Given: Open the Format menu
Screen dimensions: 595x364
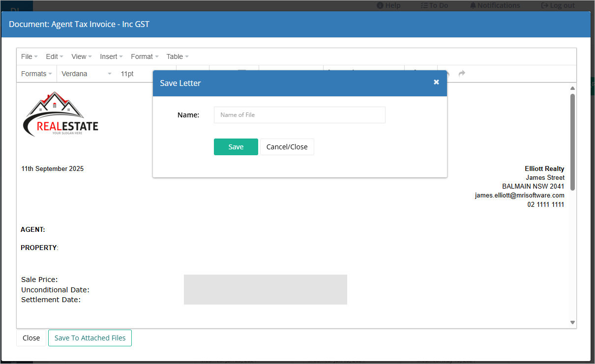Looking at the screenshot, I should coord(145,56).
